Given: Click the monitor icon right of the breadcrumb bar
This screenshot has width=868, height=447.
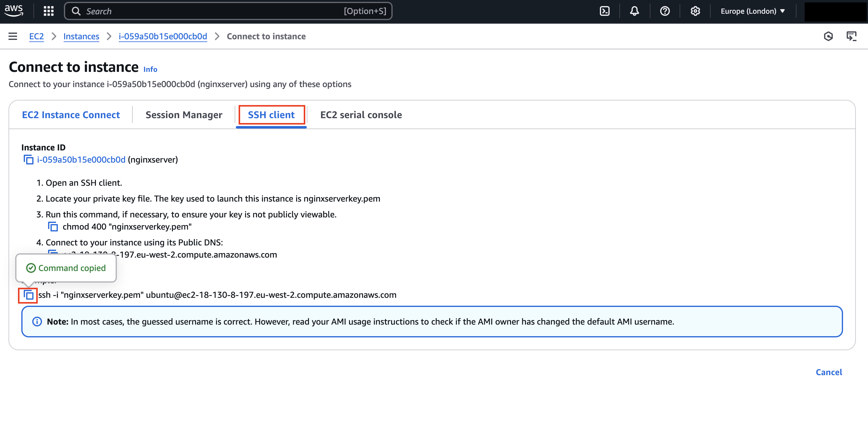Looking at the screenshot, I should coord(852,37).
